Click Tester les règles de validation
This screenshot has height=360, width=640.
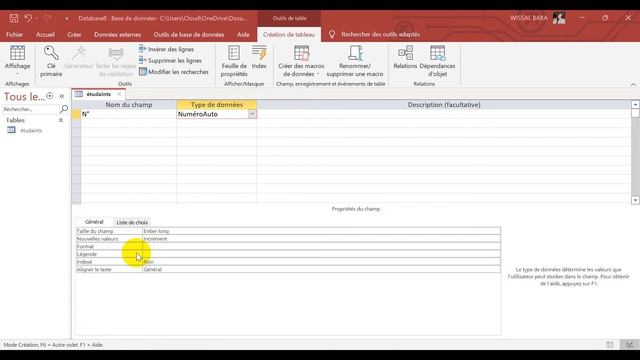[116, 61]
